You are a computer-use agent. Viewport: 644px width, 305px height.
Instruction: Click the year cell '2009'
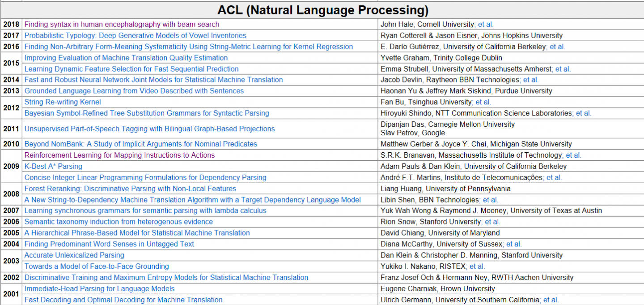(x=11, y=167)
